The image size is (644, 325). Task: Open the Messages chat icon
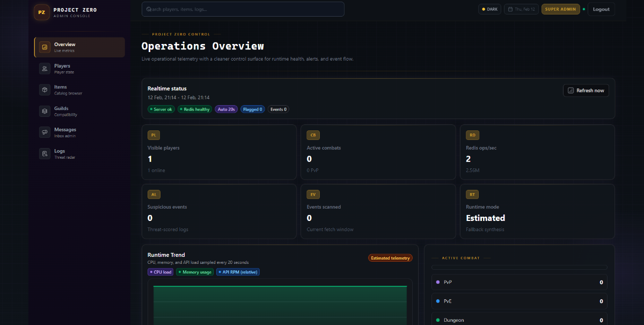coord(45,132)
